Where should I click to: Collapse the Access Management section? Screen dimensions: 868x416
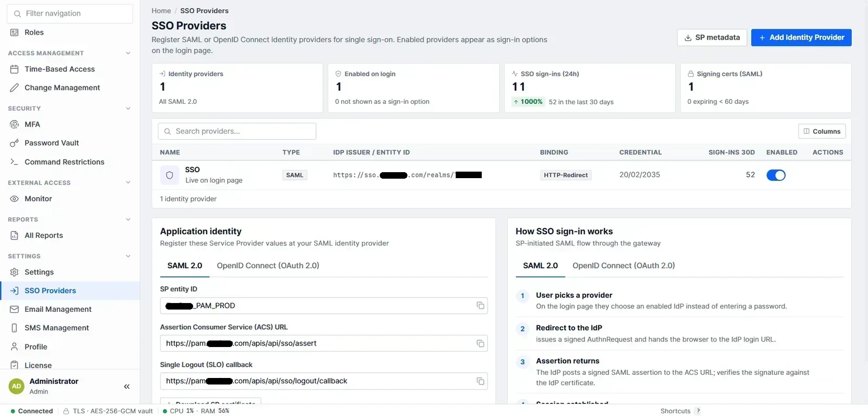tap(128, 53)
